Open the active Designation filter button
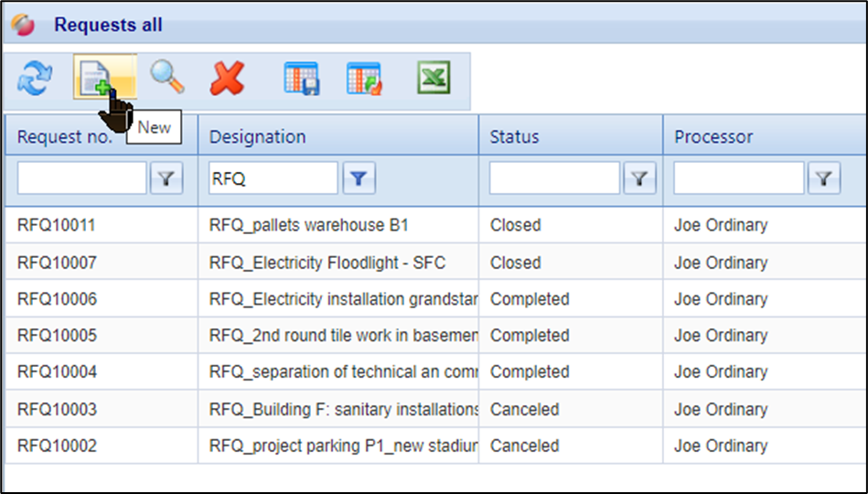 coord(359,179)
